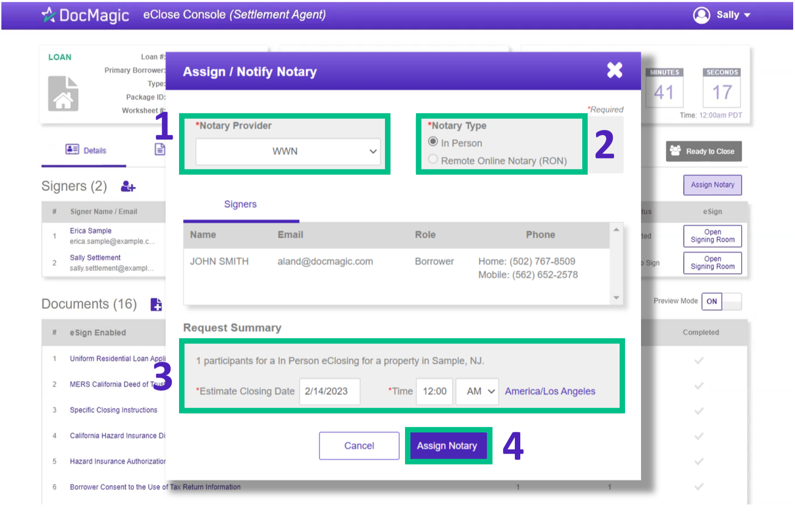Click the DocMagic logo
Viewport: 795px width, 532px height.
coord(86,15)
